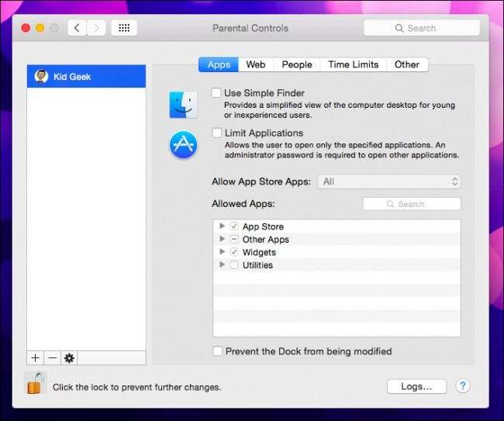The width and height of the screenshot is (504, 421).
Task: Expand the Widgets group triangle
Action: [222, 251]
